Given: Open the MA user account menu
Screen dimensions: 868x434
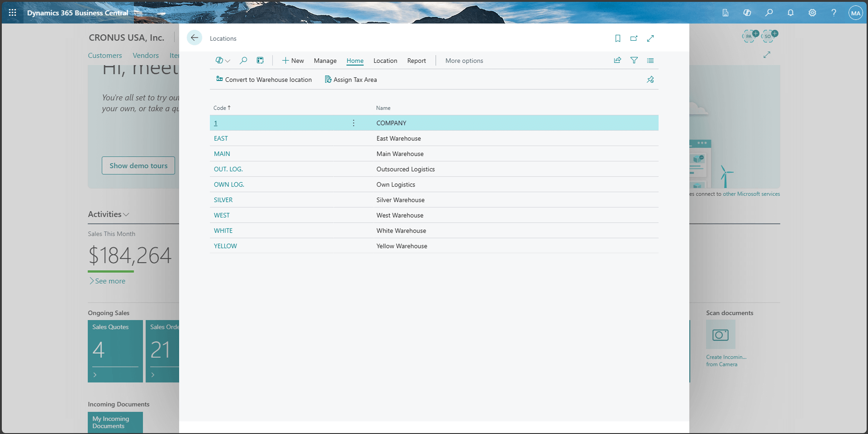Looking at the screenshot, I should pos(856,13).
